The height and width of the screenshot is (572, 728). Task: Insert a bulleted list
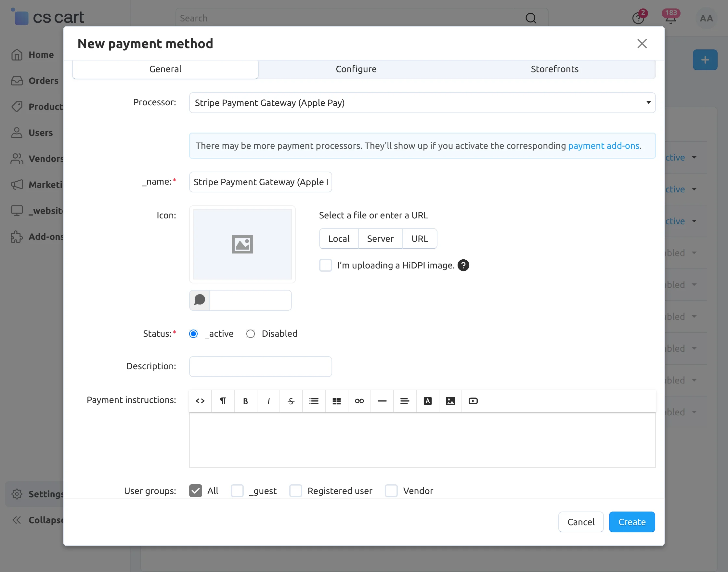pyautogui.click(x=314, y=401)
